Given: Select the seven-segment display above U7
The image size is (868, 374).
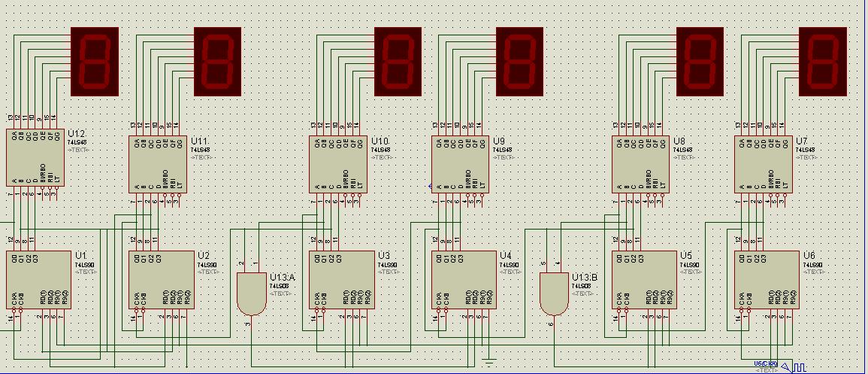Looking at the screenshot, I should click(x=823, y=62).
